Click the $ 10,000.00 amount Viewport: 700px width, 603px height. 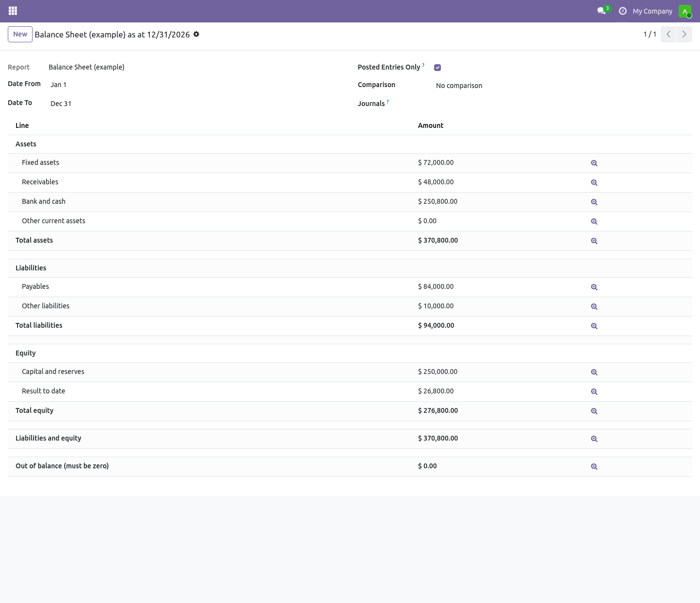[x=436, y=306]
